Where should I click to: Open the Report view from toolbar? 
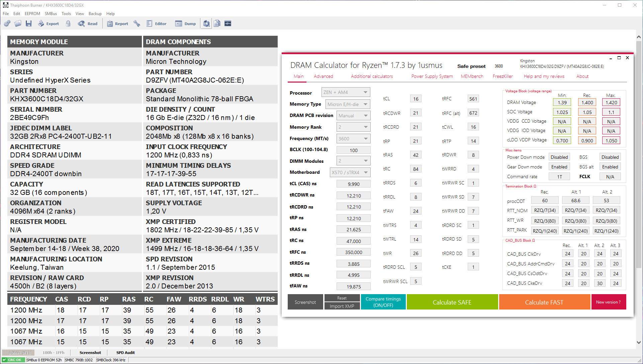coord(117,23)
